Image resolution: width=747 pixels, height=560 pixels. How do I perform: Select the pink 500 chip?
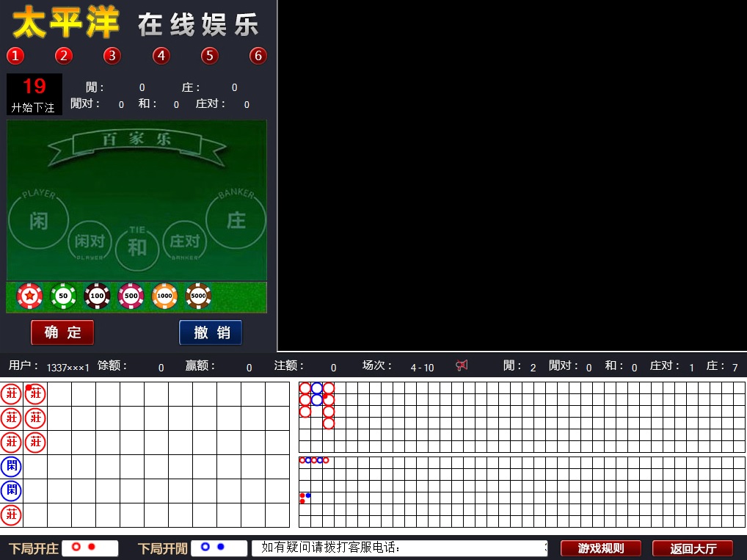tap(131, 296)
